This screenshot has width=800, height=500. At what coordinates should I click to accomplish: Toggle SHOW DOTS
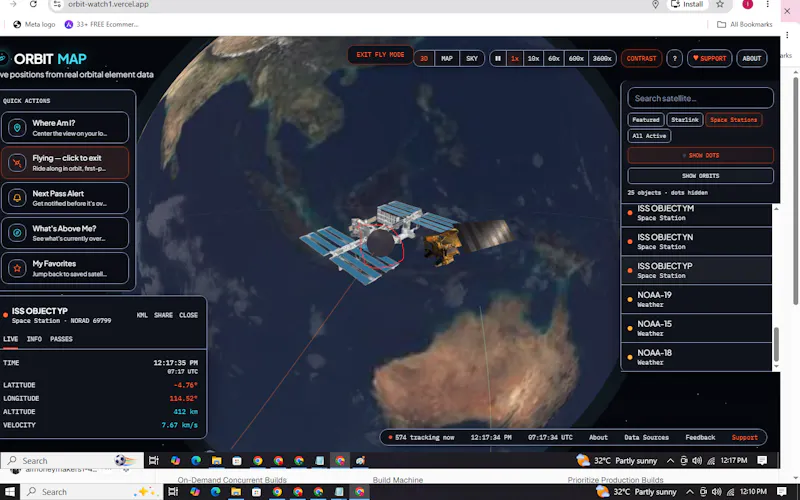point(701,155)
